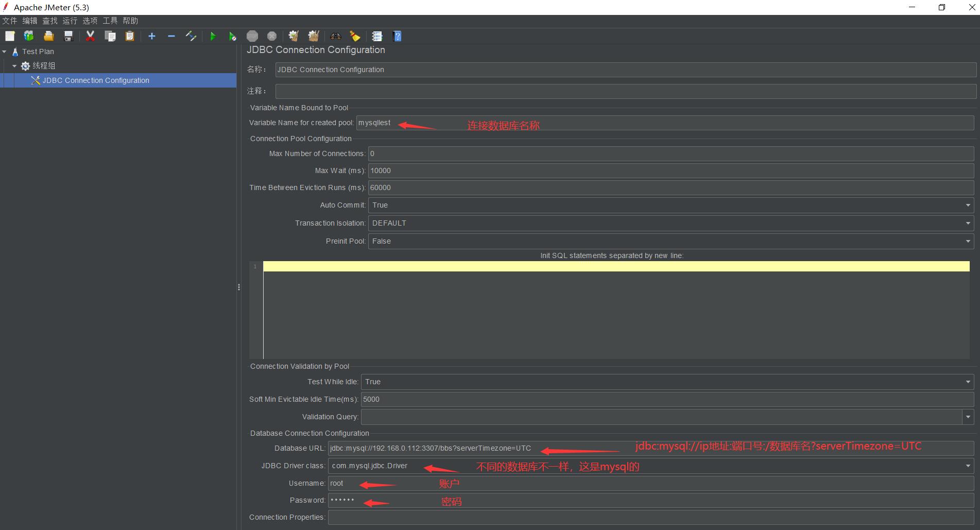980x530 pixels.
Task: Open the Validation Query dropdown arrow
Action: (x=968, y=417)
